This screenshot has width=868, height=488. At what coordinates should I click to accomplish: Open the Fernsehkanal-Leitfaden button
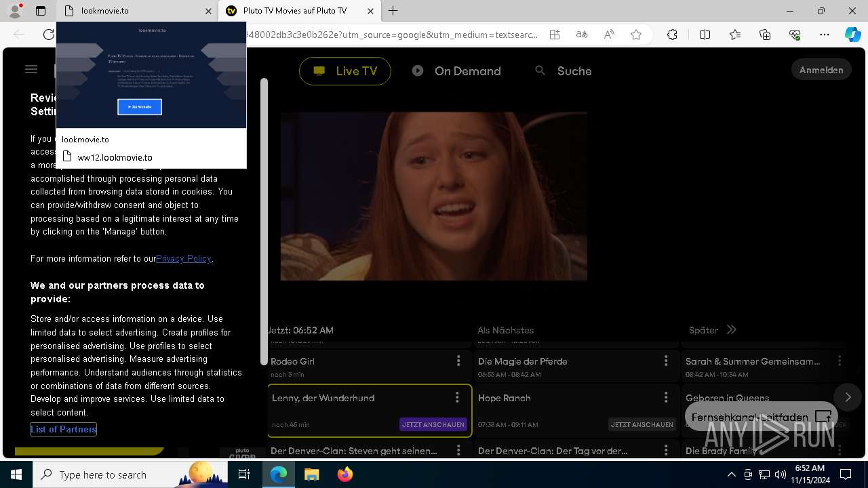click(762, 417)
